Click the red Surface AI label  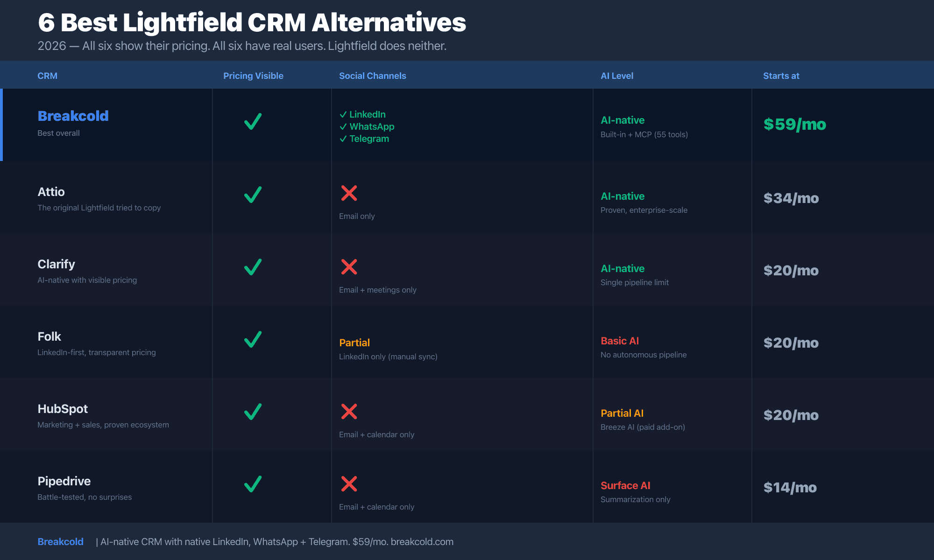click(625, 485)
